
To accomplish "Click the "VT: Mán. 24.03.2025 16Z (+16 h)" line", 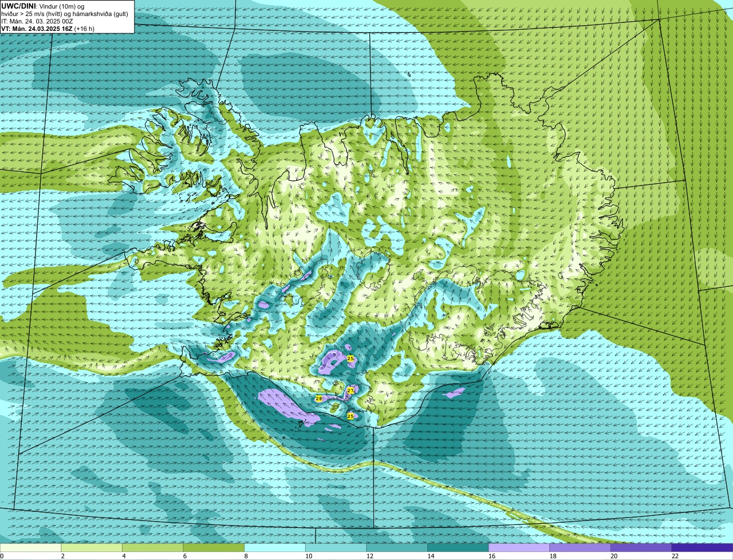I will point(48,28).
